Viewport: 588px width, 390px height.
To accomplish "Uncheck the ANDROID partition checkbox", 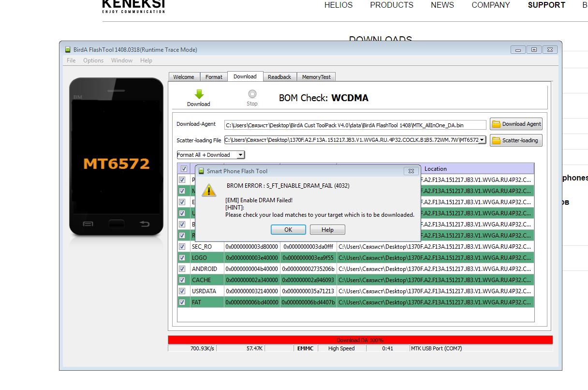I will (x=182, y=269).
